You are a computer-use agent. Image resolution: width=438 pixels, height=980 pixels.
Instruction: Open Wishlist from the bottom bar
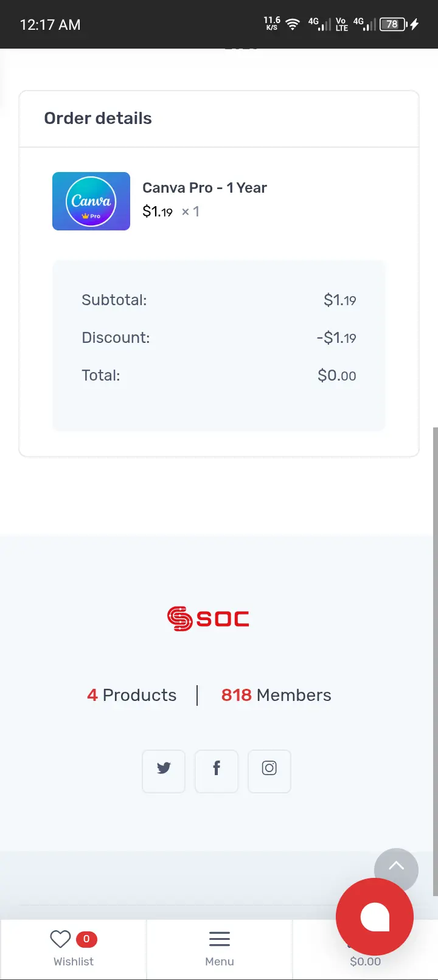pos(74,949)
